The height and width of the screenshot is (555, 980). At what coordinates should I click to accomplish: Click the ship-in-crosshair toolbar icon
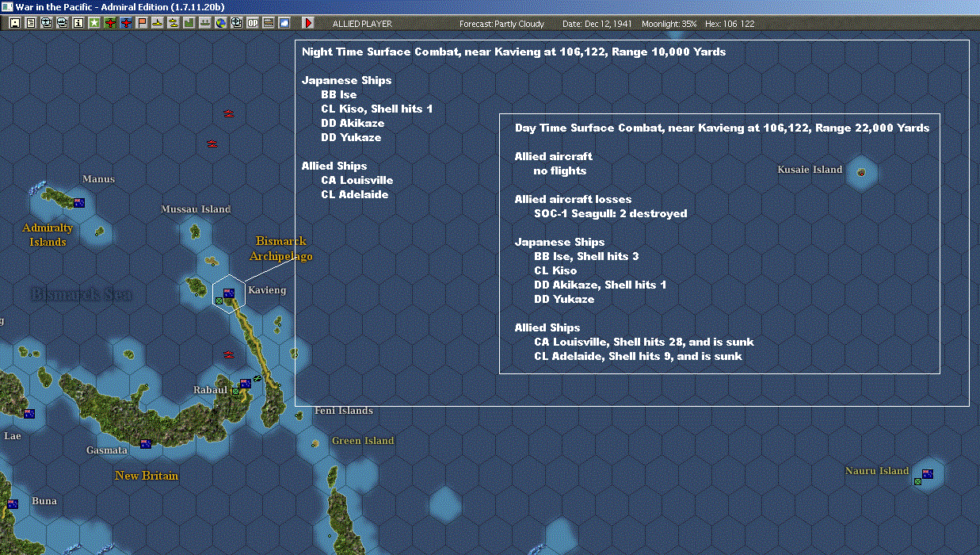tap(236, 23)
